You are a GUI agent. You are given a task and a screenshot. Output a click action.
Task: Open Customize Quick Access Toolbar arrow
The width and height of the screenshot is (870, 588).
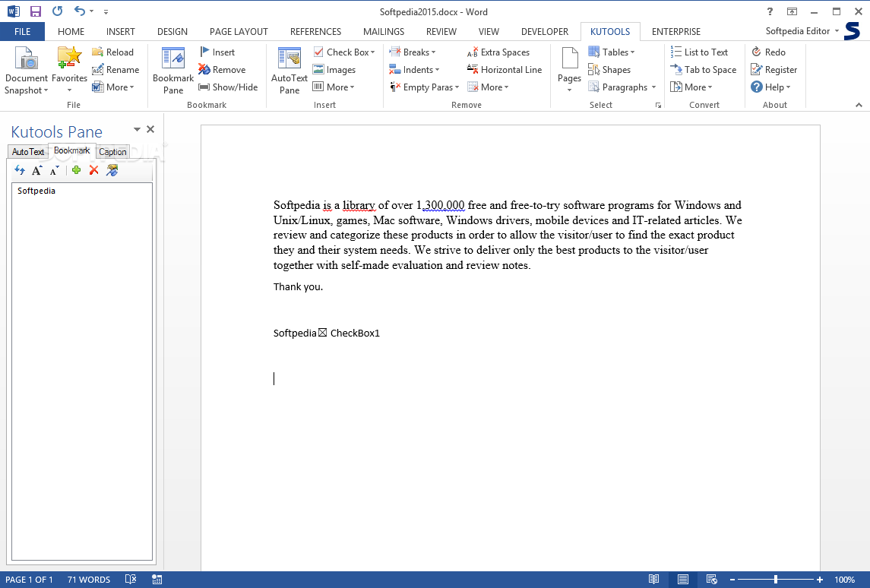coord(106,11)
